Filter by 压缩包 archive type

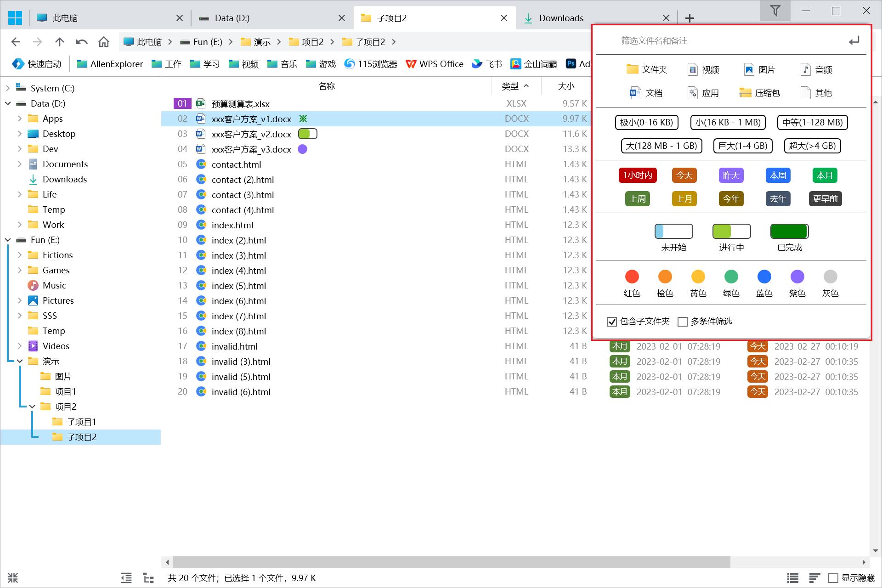[x=759, y=93]
